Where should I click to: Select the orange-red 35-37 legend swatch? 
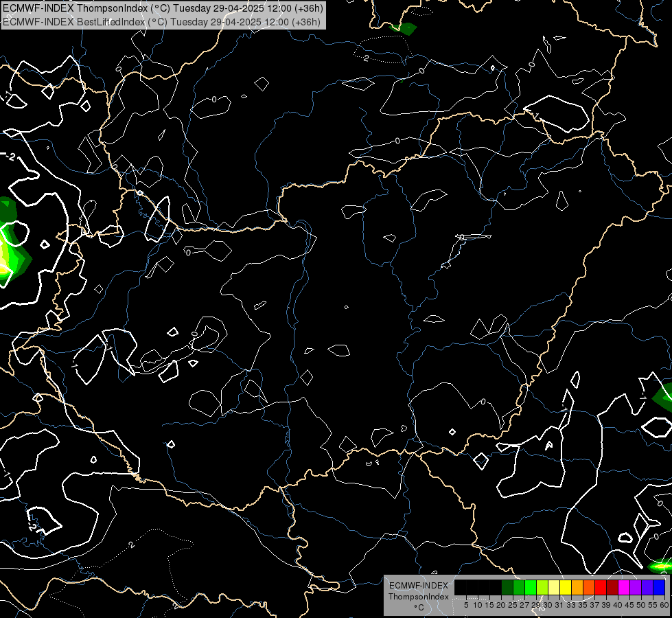(x=589, y=587)
